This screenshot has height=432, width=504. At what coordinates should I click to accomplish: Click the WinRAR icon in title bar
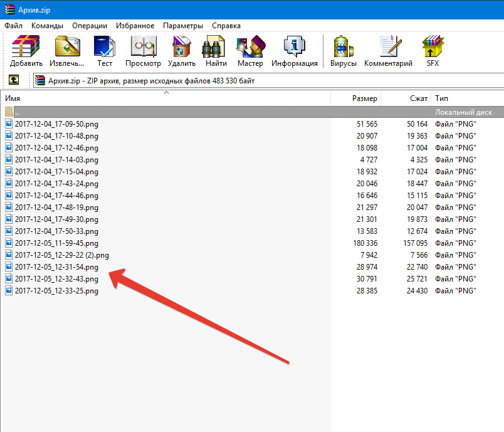[9, 9]
